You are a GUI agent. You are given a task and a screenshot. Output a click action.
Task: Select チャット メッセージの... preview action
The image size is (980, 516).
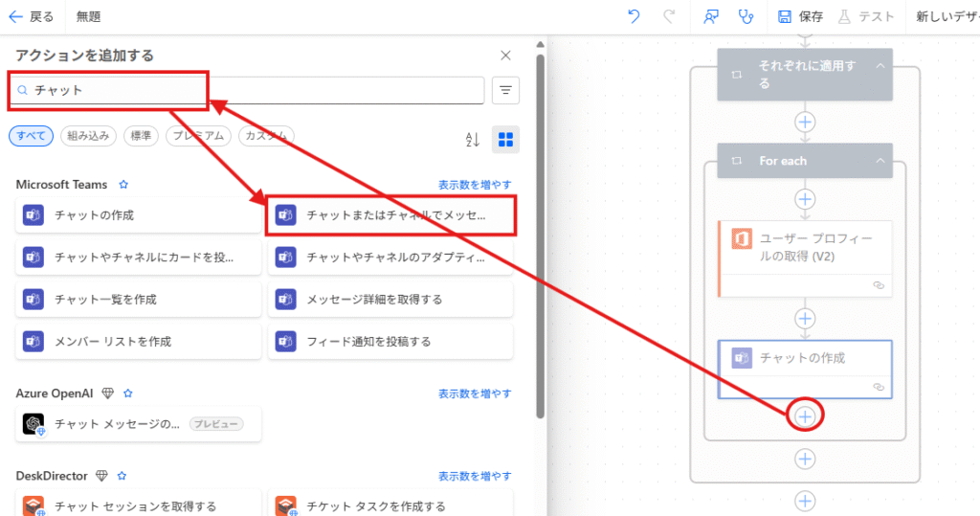click(138, 424)
